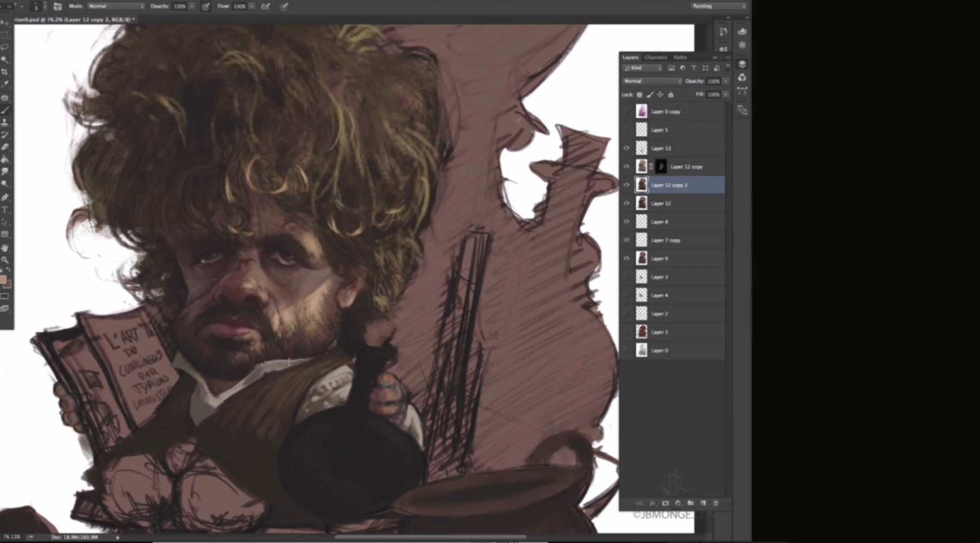The height and width of the screenshot is (543, 980).
Task: Open layer Opacity slider arrow
Action: pyautogui.click(x=726, y=81)
